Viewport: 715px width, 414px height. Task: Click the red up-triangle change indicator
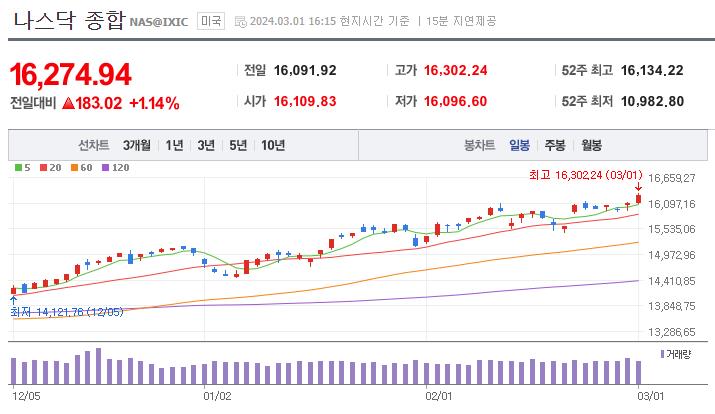(68, 103)
